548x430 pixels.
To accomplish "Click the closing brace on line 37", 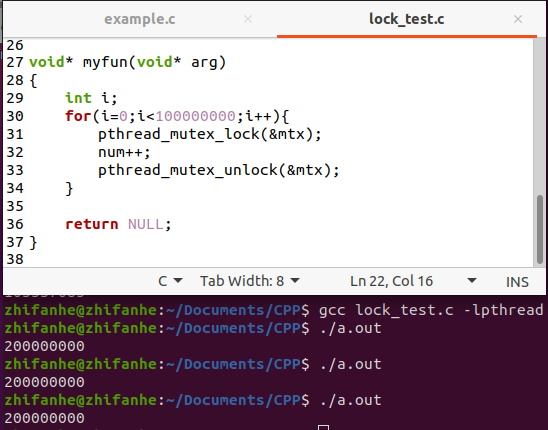I will click(33, 242).
